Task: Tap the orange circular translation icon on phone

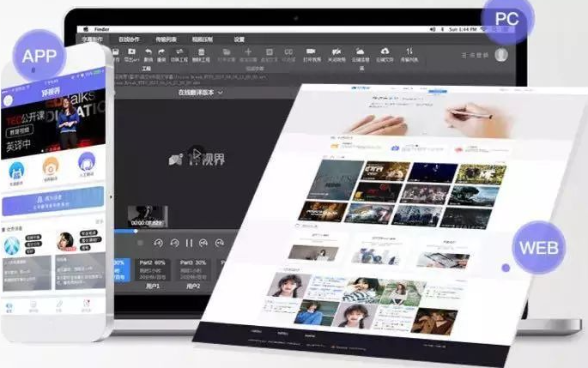Action: click(51, 166)
